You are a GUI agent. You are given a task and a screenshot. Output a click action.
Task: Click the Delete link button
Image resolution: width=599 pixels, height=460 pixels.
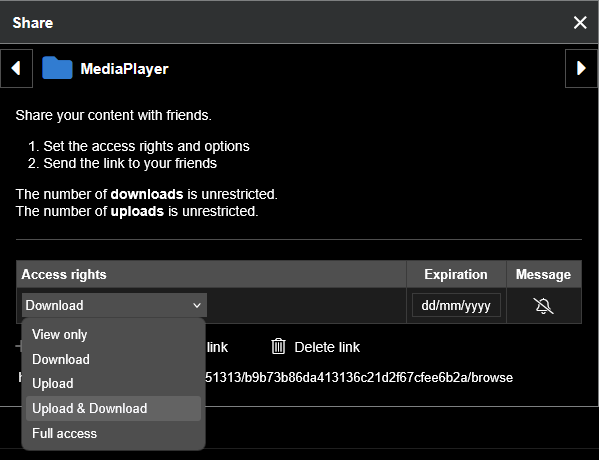click(316, 347)
